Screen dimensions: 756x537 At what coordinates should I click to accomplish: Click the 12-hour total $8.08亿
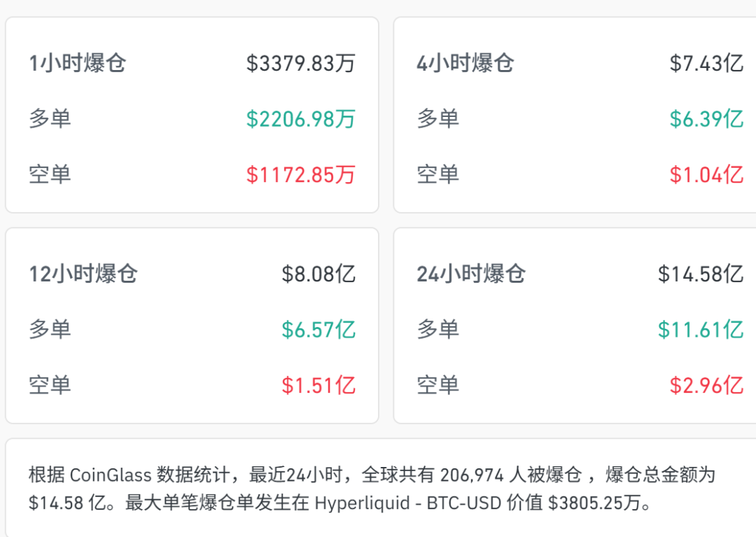(318, 274)
